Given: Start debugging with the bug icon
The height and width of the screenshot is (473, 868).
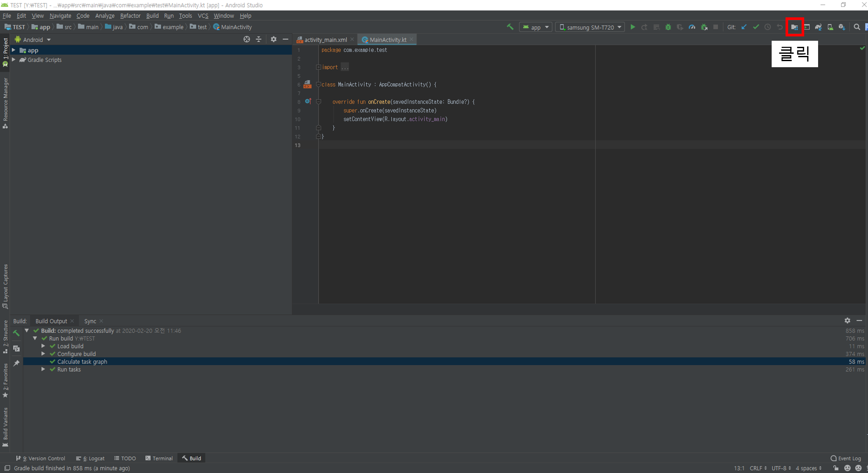Looking at the screenshot, I should (668, 27).
